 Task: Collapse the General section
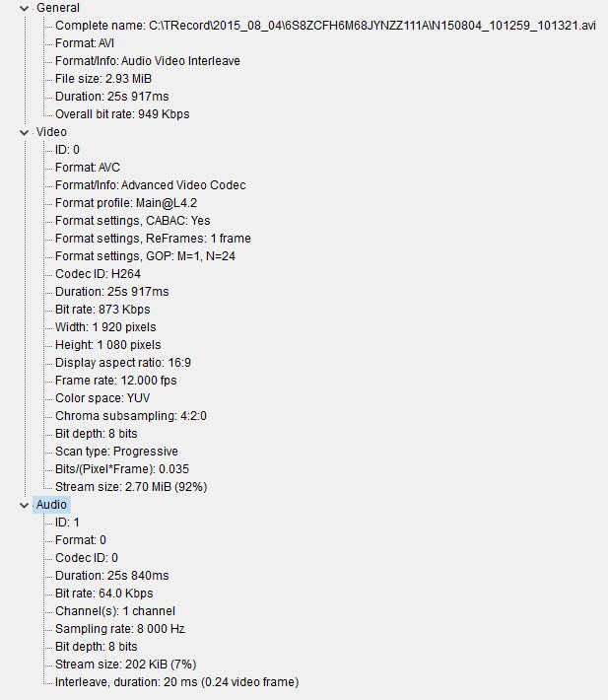[x=26, y=8]
